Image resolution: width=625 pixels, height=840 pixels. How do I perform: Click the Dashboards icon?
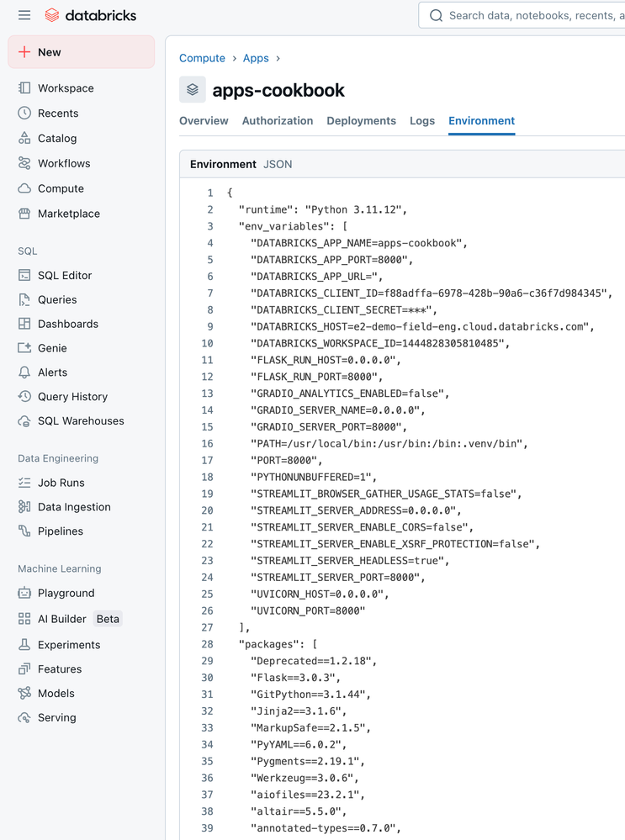point(24,324)
